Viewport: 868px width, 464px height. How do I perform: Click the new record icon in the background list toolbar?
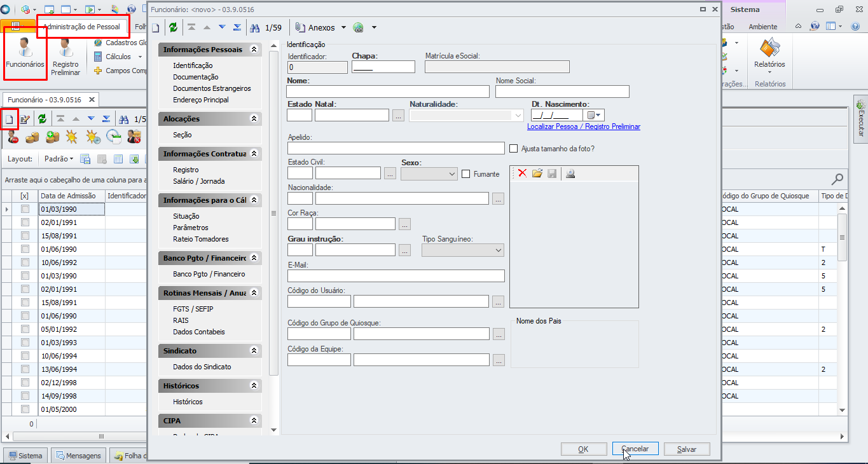coord(10,119)
